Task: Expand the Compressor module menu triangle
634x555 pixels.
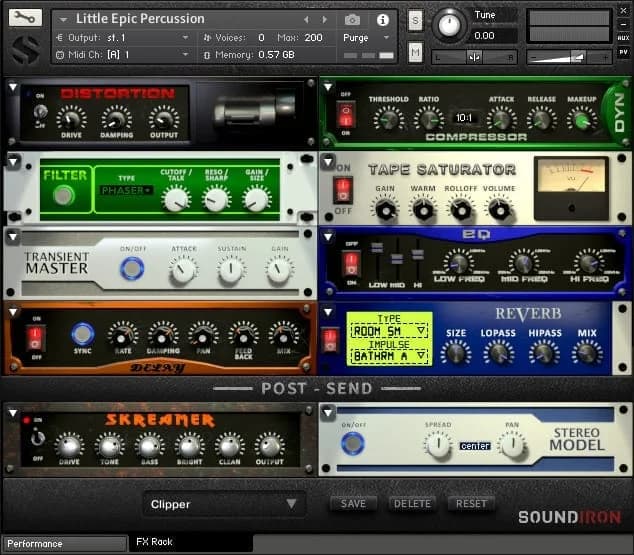Action: (x=328, y=87)
